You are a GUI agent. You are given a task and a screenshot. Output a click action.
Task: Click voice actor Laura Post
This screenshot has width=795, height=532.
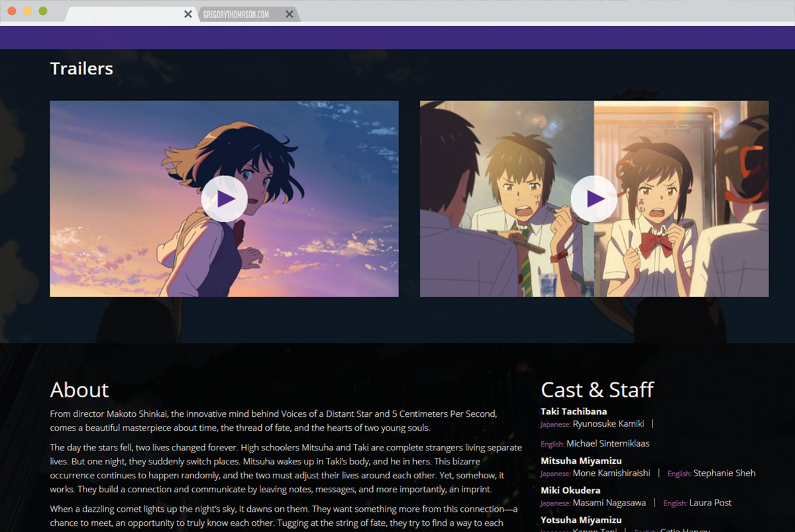click(710, 503)
